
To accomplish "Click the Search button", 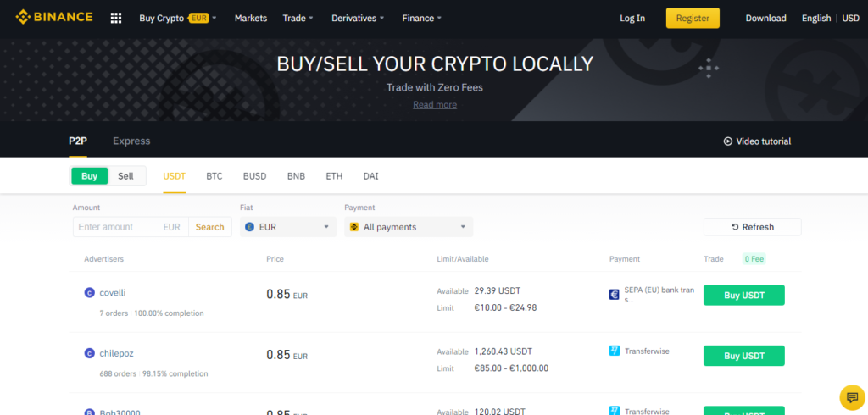I will [210, 227].
